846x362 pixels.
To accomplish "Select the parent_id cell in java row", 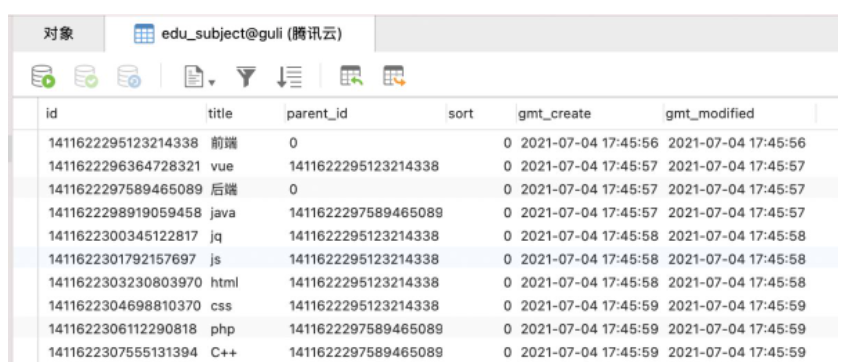I will tap(366, 213).
